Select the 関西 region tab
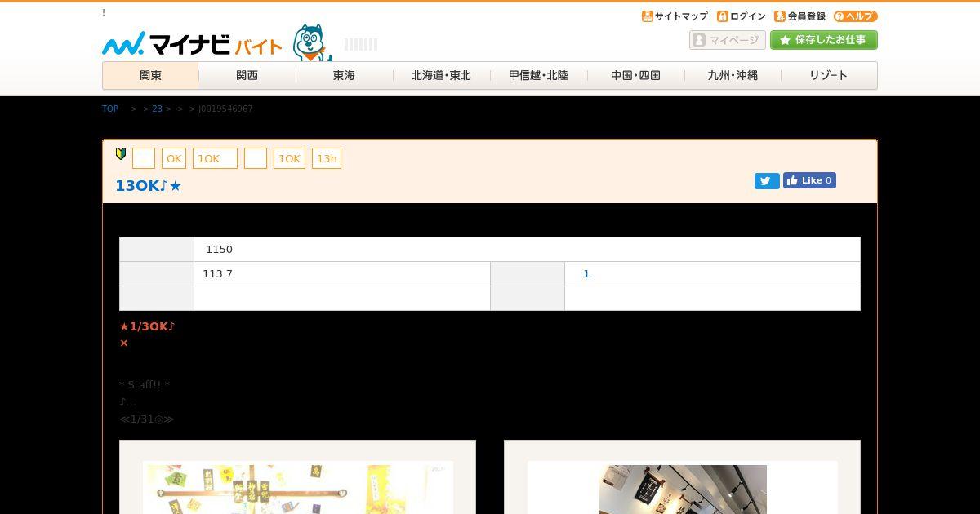This screenshot has height=514, width=980. [x=247, y=75]
